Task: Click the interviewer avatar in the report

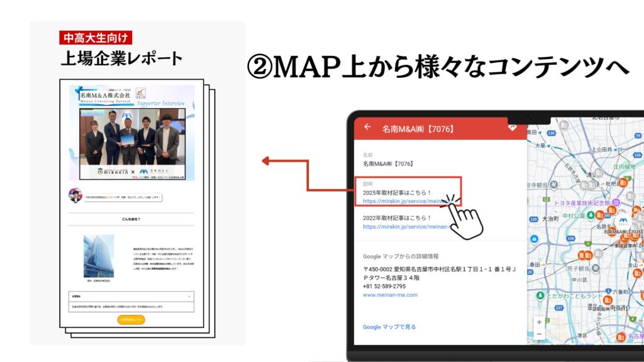Action: [75, 196]
